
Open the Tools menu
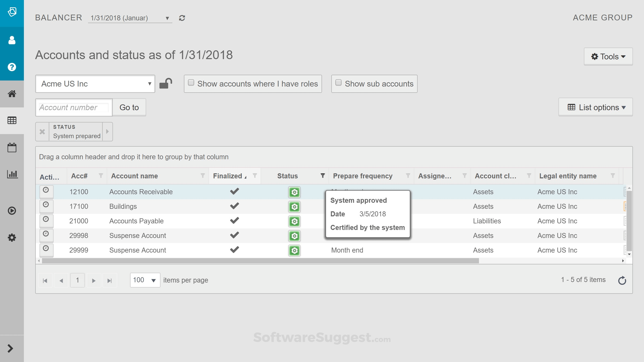point(608,57)
